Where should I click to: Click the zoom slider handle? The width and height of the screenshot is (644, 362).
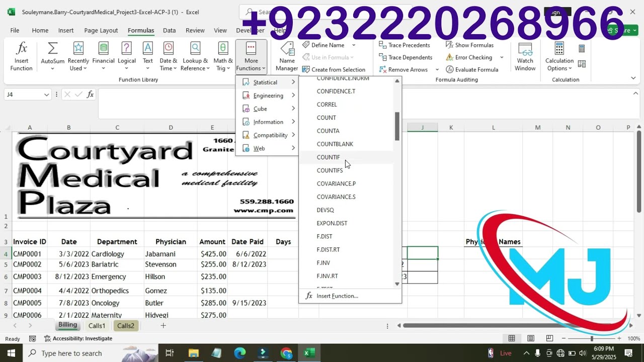point(592,338)
